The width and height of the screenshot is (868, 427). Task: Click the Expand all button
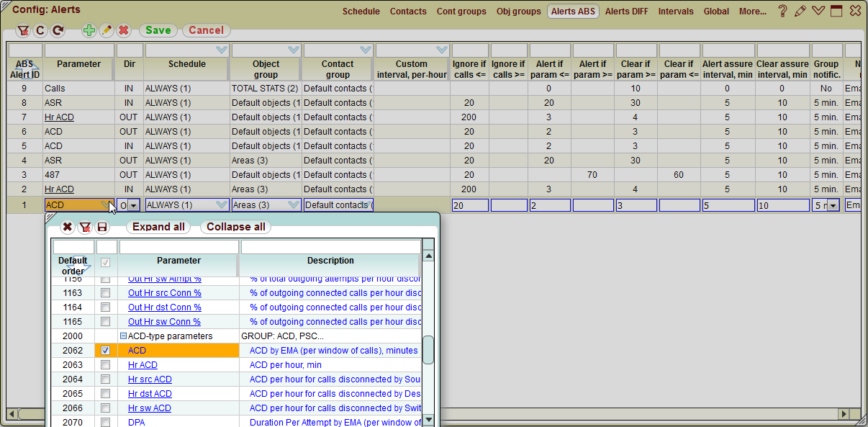[158, 226]
